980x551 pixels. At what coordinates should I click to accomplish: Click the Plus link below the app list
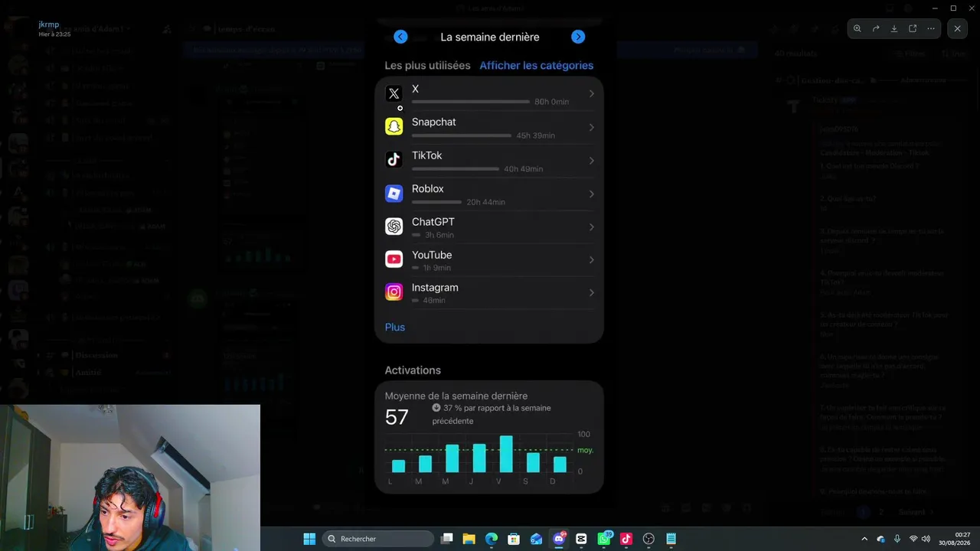(395, 327)
